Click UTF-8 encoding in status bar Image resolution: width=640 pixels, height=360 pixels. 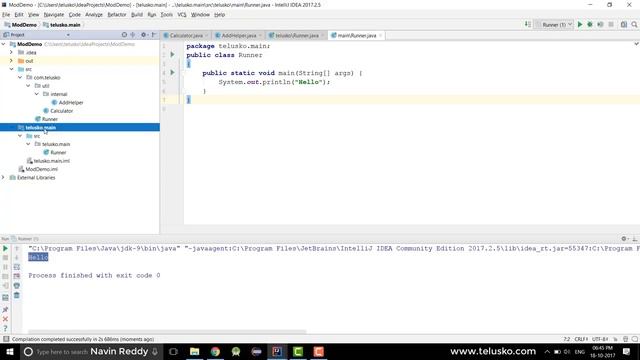(600, 339)
